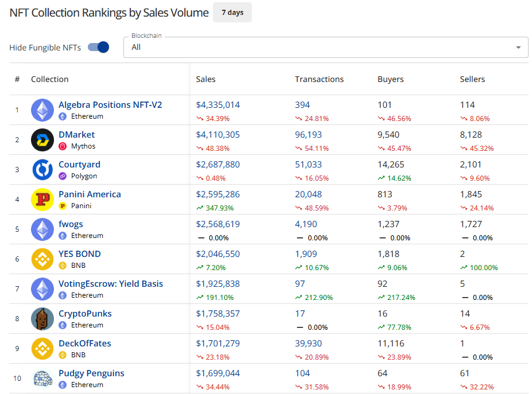Toggle the Hide Fungible NFTs switch
The height and width of the screenshot is (394, 532).
coord(99,47)
